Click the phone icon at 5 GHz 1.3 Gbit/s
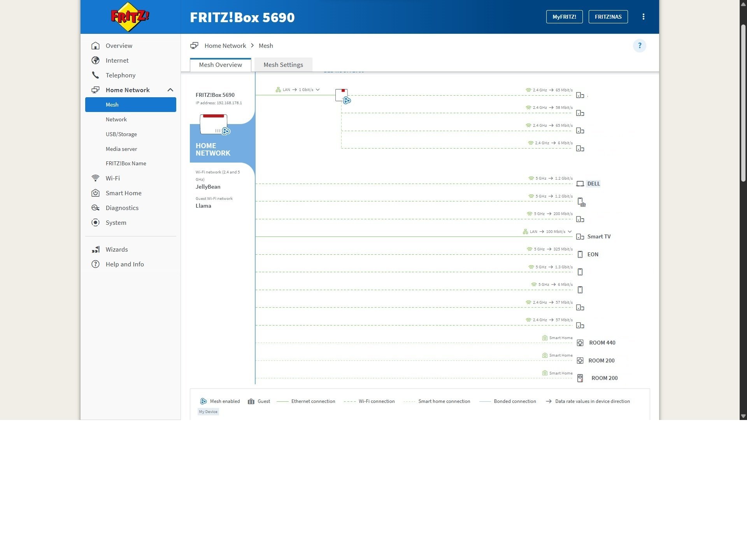This screenshot has height=560, width=747. coord(580,272)
